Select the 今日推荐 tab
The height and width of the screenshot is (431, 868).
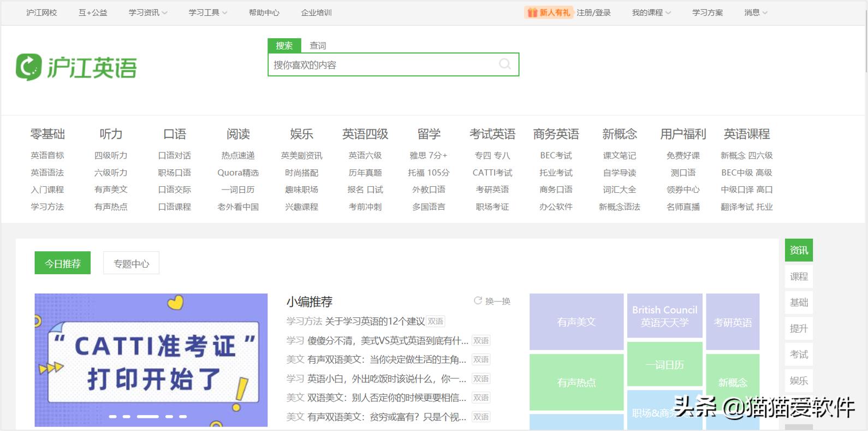(63, 263)
